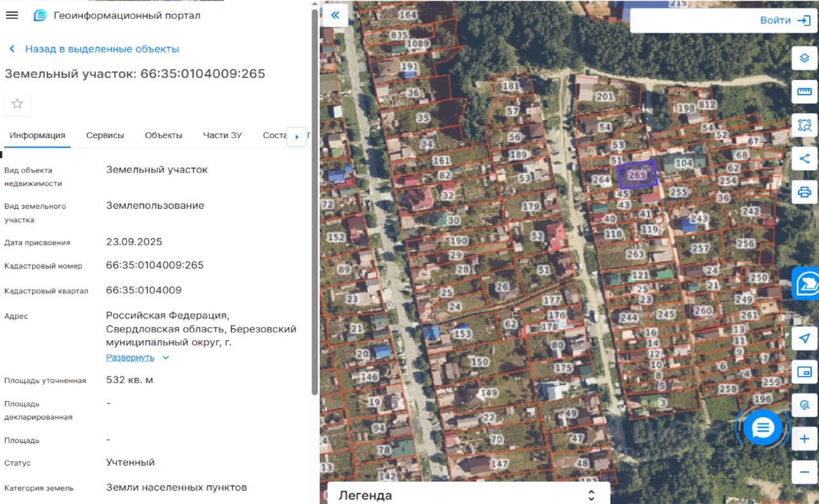
Task: Zoom in on the map
Action: [x=805, y=439]
